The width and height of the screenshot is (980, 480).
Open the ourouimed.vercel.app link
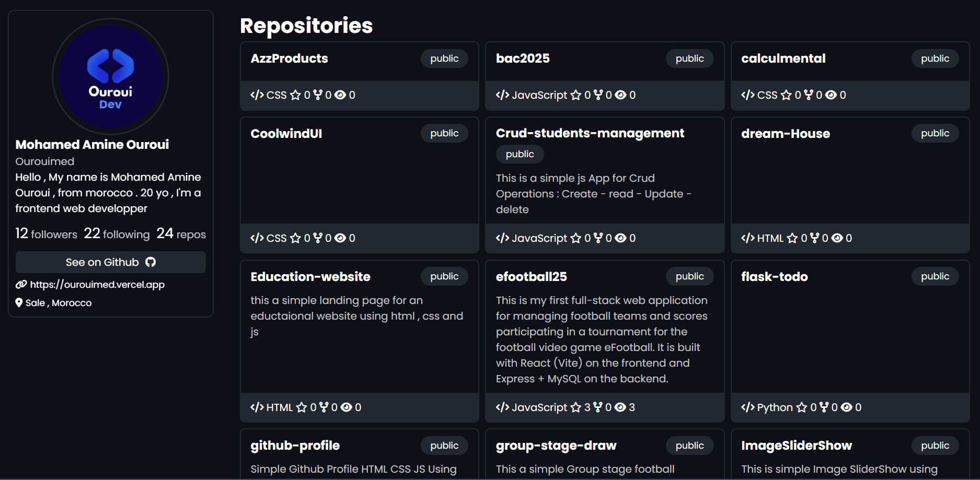coord(97,284)
